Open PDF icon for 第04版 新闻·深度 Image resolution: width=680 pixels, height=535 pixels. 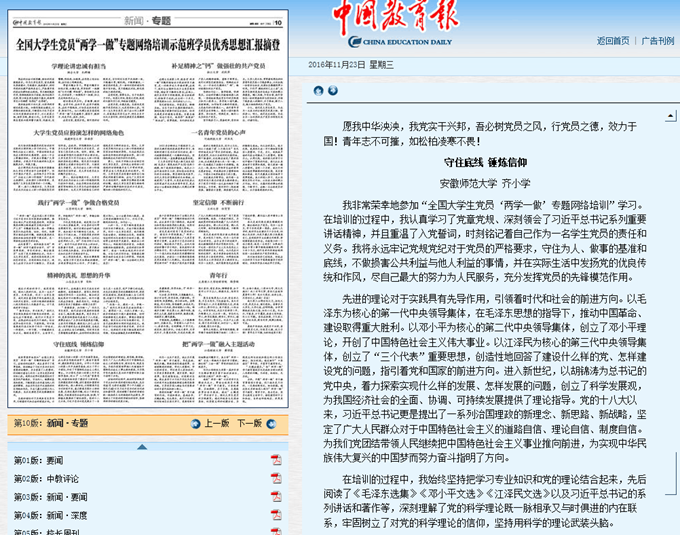[276, 515]
